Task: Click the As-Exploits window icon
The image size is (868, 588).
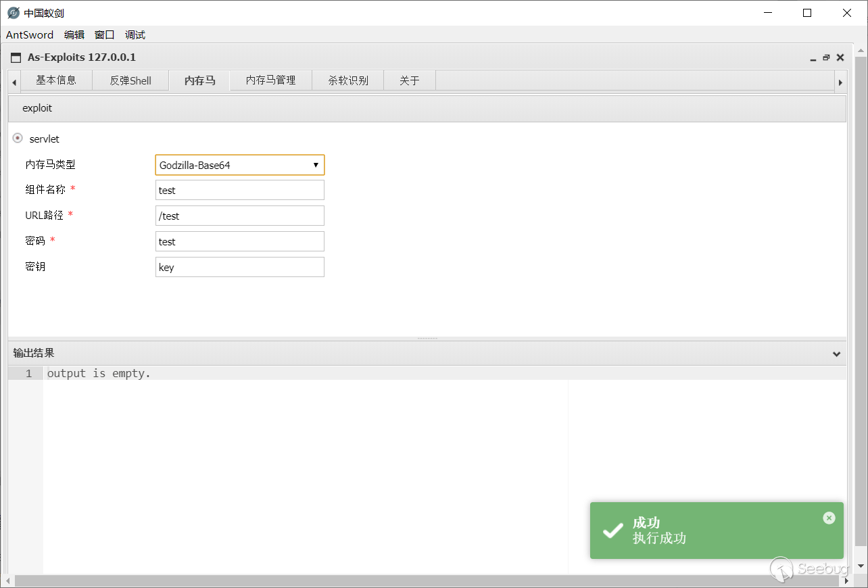Action: click(16, 57)
